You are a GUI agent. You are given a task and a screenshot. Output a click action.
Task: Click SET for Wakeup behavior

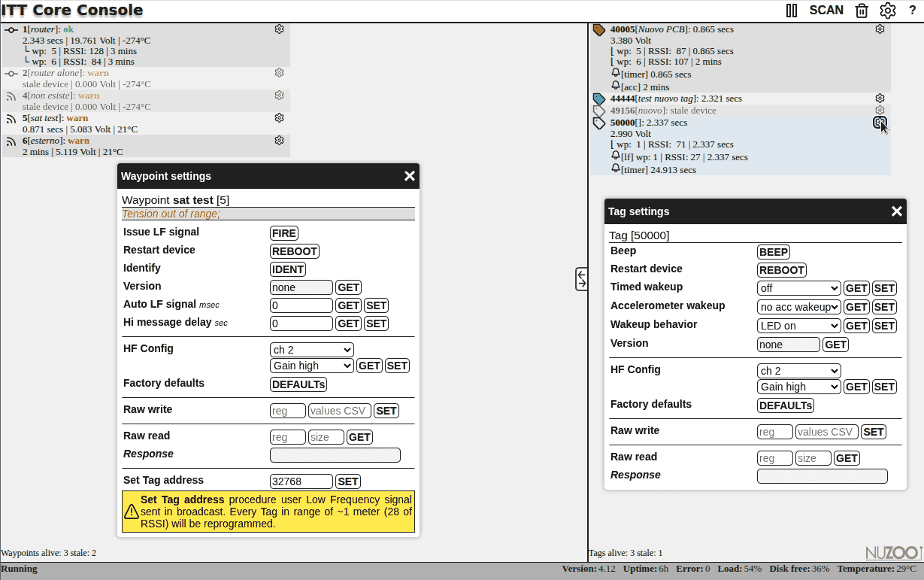point(884,326)
